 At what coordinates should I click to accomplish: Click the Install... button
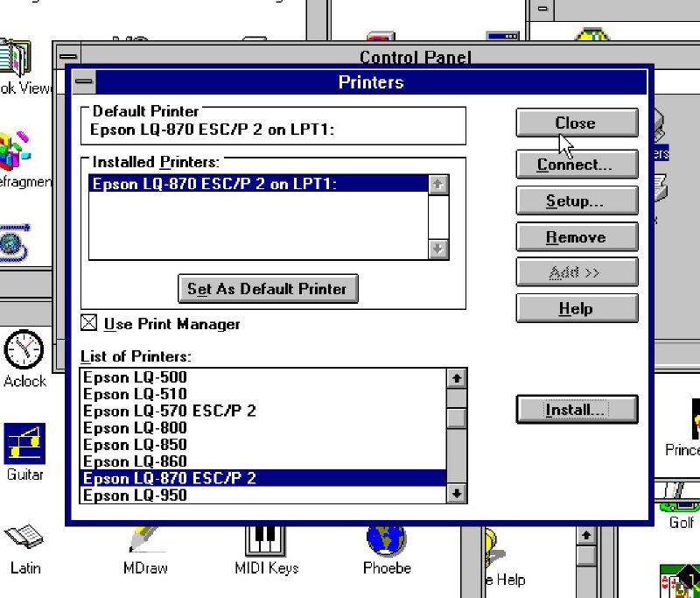[577, 409]
